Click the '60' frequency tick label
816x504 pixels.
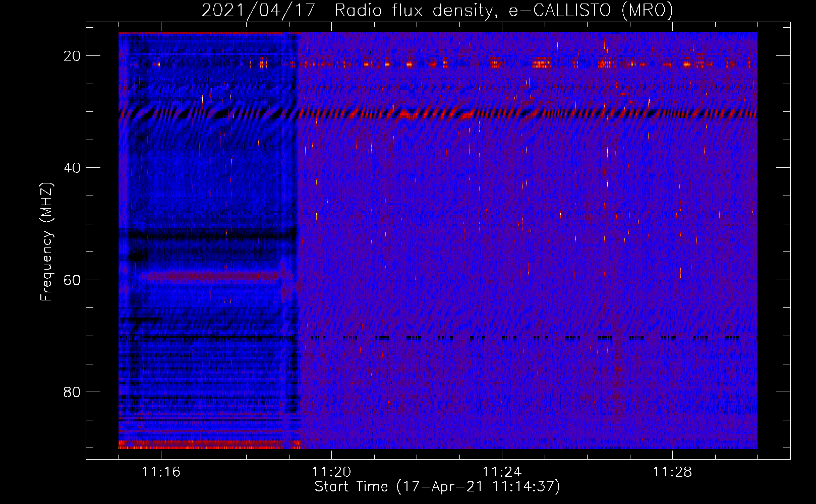pyautogui.click(x=72, y=280)
